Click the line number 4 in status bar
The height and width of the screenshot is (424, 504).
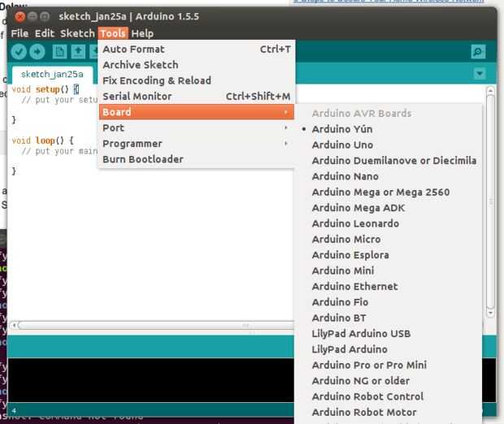pyautogui.click(x=14, y=410)
